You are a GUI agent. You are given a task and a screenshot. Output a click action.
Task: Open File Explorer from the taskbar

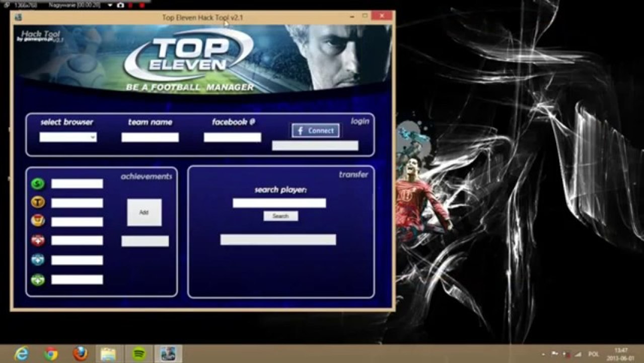click(x=109, y=354)
